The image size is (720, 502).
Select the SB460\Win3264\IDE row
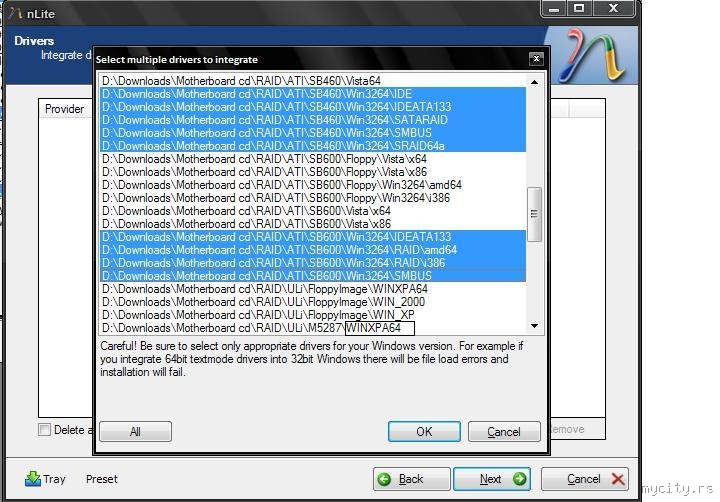point(313,94)
